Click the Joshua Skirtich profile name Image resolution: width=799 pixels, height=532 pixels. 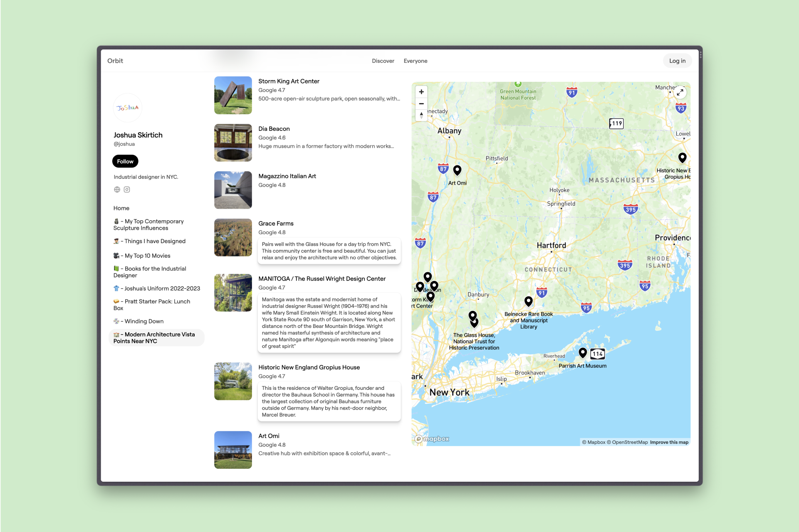(x=138, y=135)
